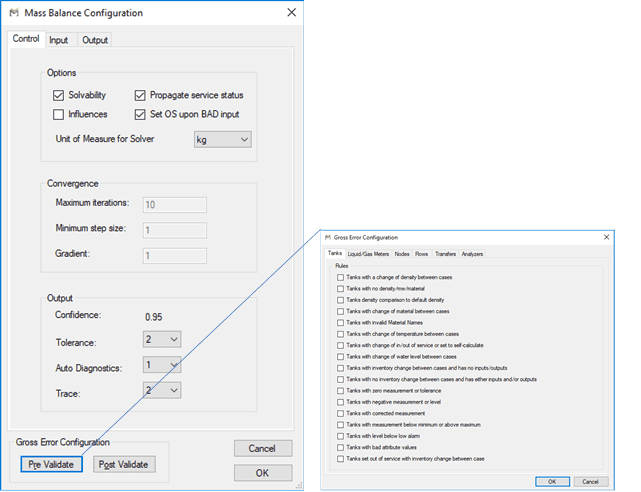
Task: Enable Tanks with corrected measurement rule
Action: [x=340, y=414]
